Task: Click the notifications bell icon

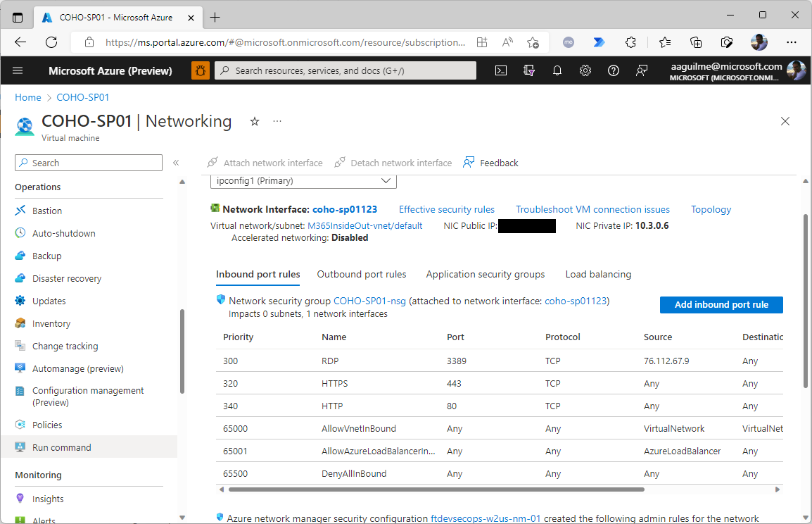Action: [x=557, y=70]
